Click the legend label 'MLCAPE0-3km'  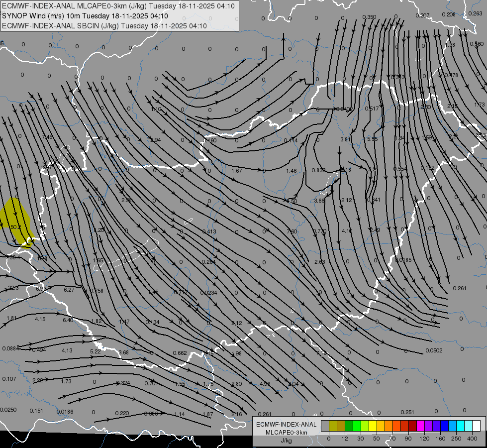[287, 432]
